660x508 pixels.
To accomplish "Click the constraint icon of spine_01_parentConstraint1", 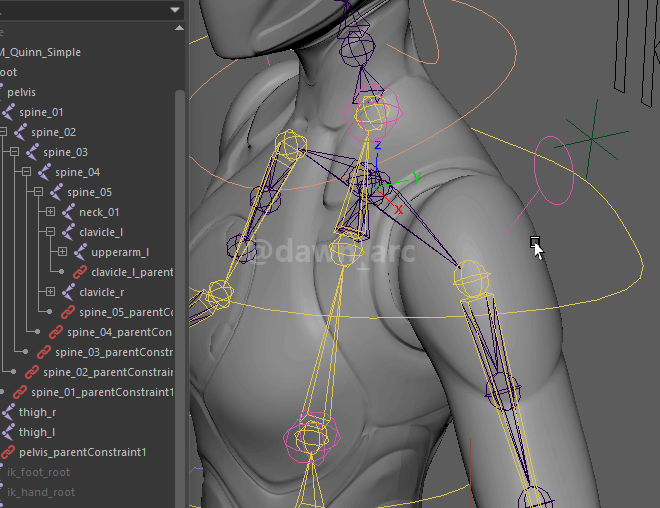I will click(x=20, y=392).
